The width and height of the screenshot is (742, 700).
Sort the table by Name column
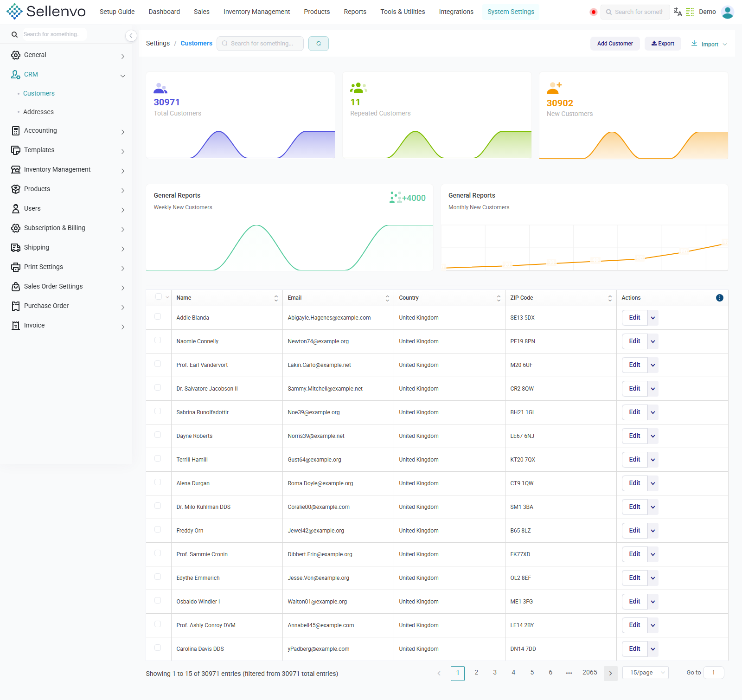[x=276, y=298]
